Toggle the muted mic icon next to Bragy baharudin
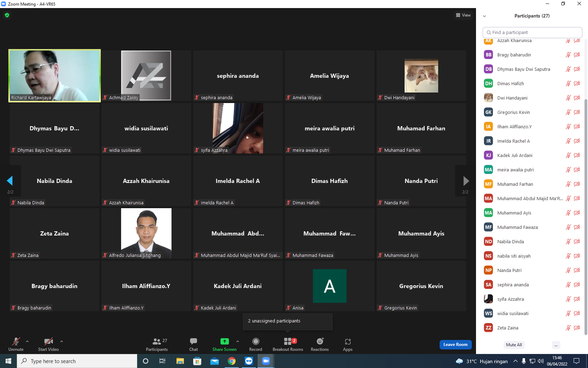588x368 pixels. [568, 55]
